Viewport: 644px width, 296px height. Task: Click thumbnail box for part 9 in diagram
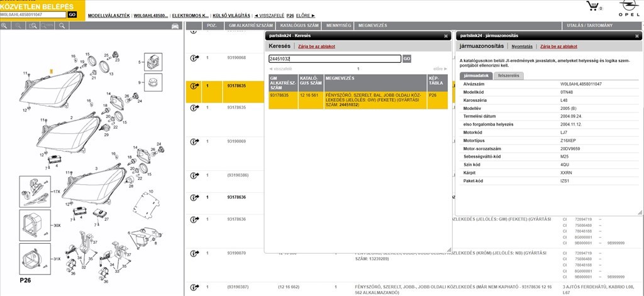[x=153, y=82]
